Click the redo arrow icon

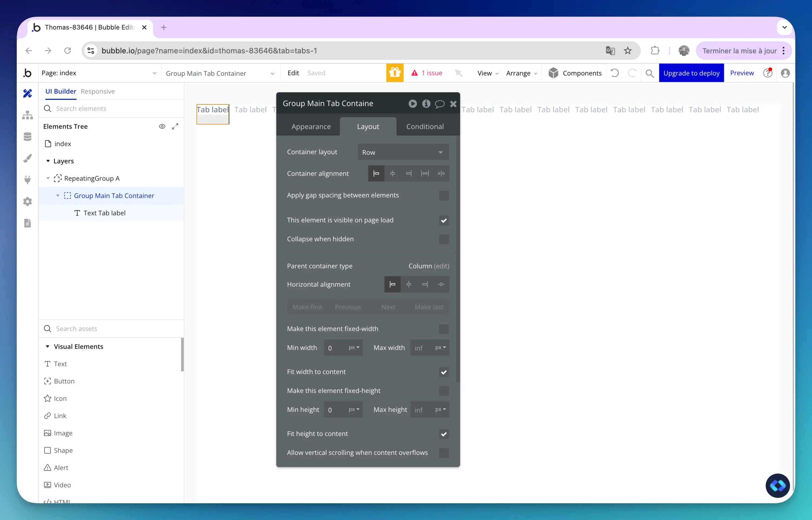[x=632, y=73]
